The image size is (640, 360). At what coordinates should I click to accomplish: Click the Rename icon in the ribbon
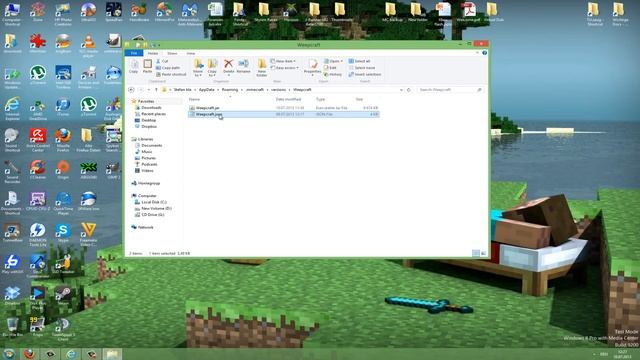pos(243,66)
